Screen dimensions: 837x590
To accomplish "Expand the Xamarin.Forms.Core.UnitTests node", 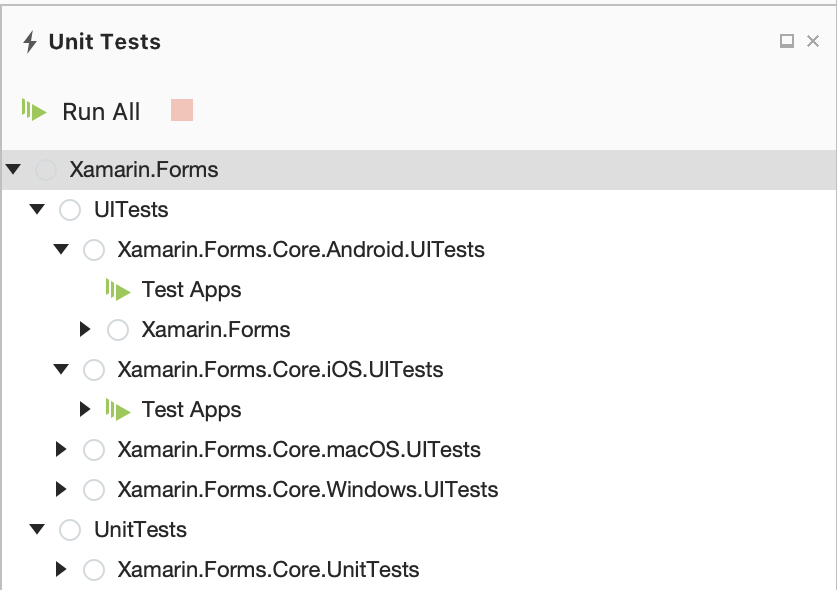I will 62,570.
